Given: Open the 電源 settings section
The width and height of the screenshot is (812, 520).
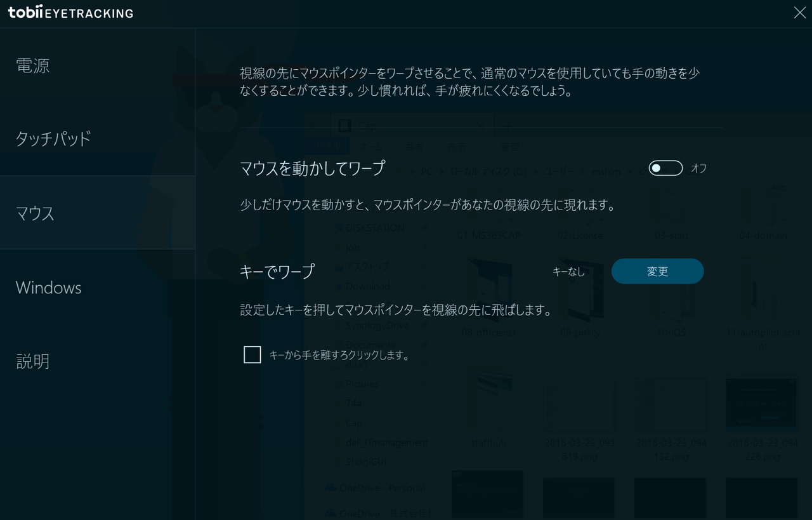Looking at the screenshot, I should [97, 65].
